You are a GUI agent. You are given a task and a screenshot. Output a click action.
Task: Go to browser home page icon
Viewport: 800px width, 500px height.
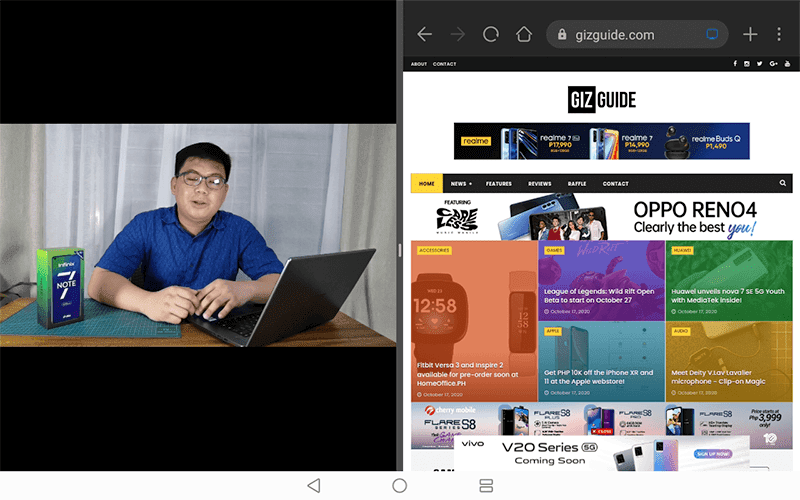(524, 34)
